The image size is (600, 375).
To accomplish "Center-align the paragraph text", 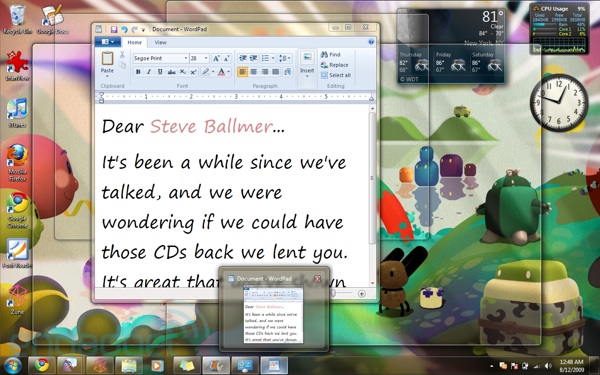I will [x=253, y=72].
